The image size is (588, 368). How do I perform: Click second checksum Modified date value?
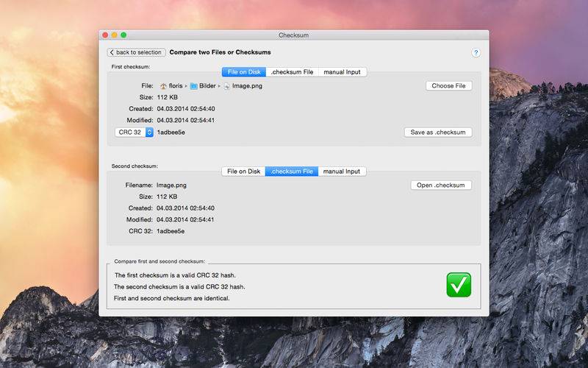tap(186, 219)
